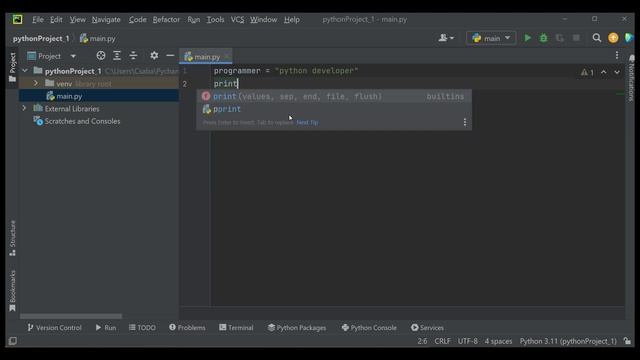The height and width of the screenshot is (360, 640).
Task: Select print builtins completion suggestion
Action: 334,96
